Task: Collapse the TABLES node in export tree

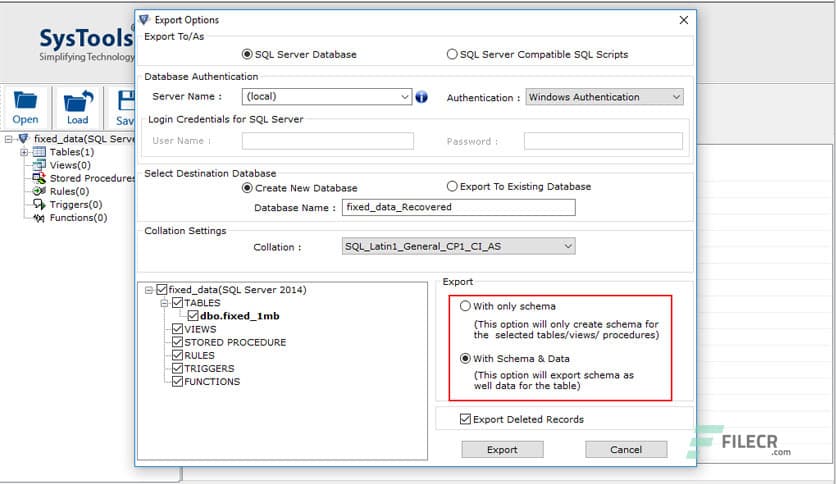Action: coord(165,303)
